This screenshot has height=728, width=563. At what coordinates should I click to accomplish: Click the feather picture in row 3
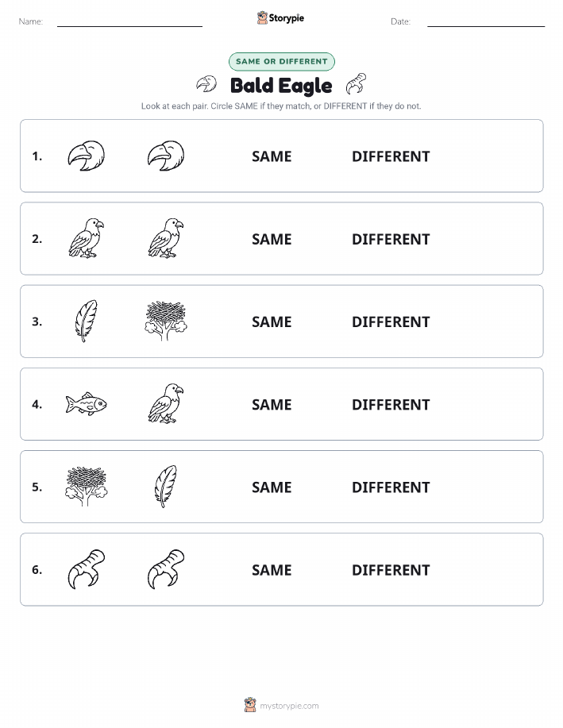87,321
